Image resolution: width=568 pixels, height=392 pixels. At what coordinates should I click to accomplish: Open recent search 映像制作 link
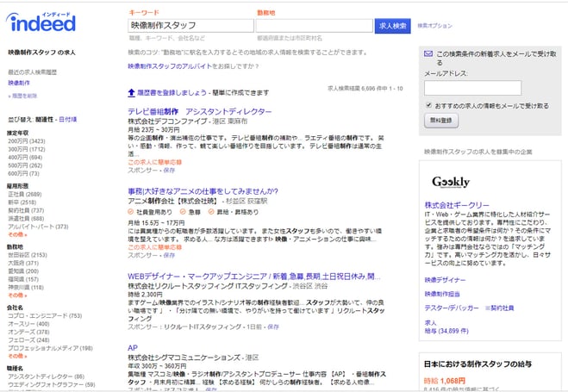pyautogui.click(x=19, y=83)
